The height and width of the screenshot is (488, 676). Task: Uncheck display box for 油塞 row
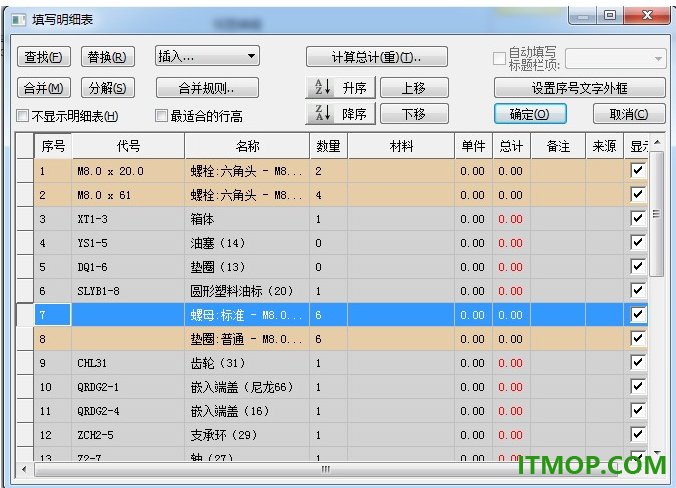[638, 242]
